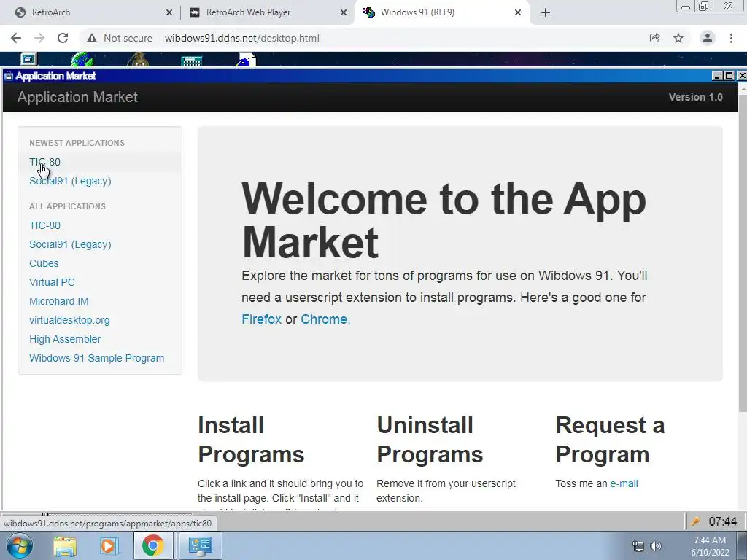Click the network tray icon
The image size is (747, 560).
tap(638, 546)
